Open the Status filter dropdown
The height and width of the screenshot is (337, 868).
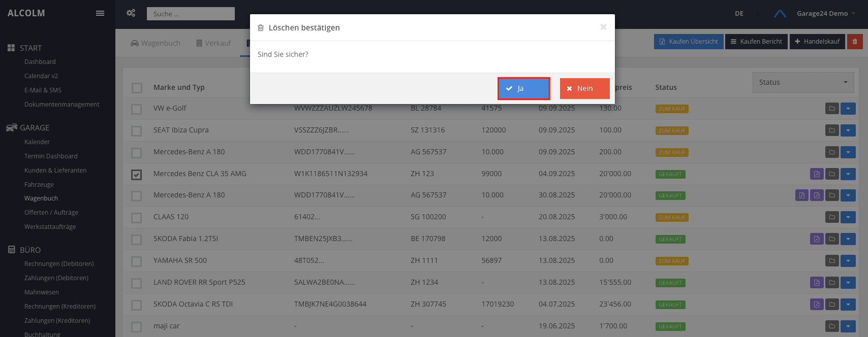point(803,82)
